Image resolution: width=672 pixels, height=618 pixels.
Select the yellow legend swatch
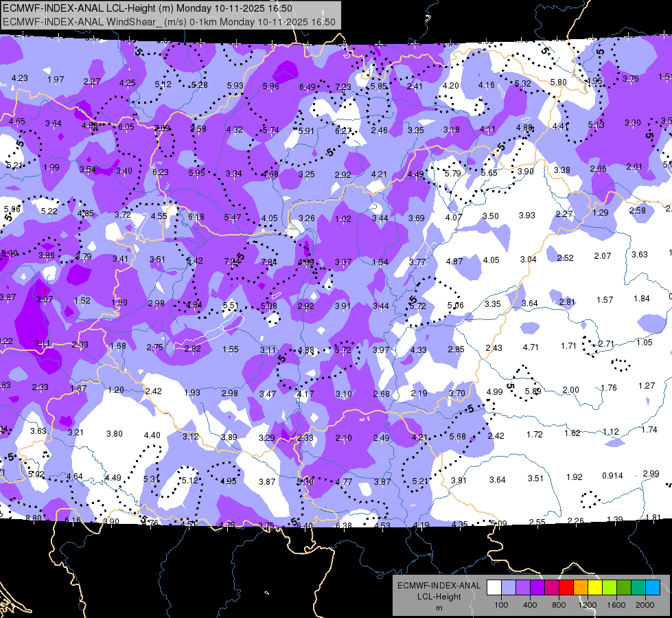(x=595, y=588)
